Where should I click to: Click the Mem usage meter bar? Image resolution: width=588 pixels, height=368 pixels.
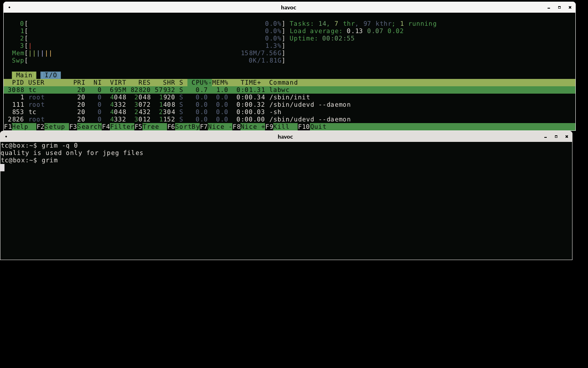[x=149, y=53]
